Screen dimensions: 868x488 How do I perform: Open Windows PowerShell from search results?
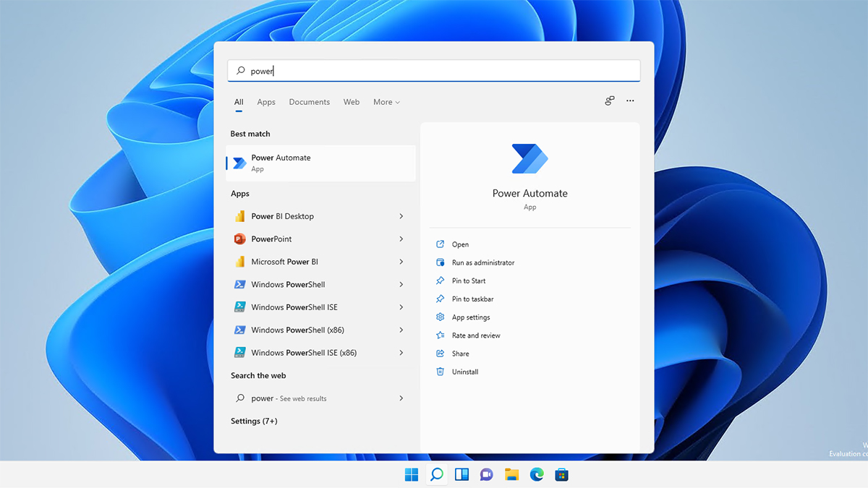point(241,284)
